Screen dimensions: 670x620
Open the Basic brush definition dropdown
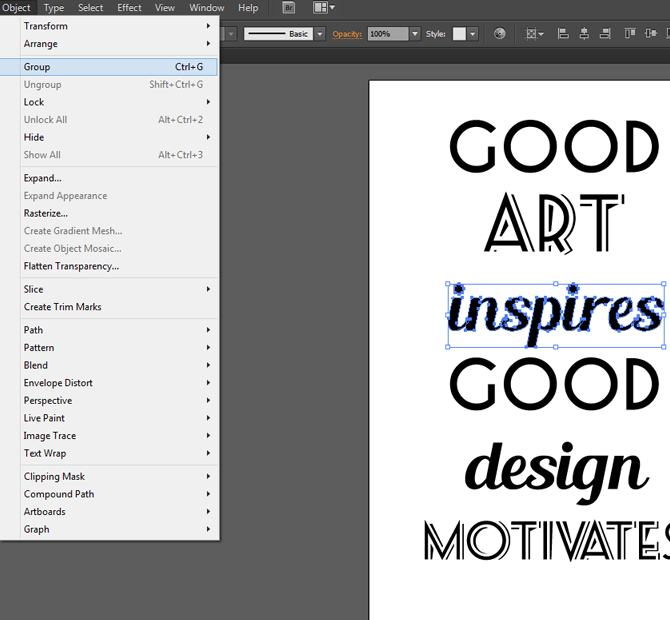click(x=320, y=34)
